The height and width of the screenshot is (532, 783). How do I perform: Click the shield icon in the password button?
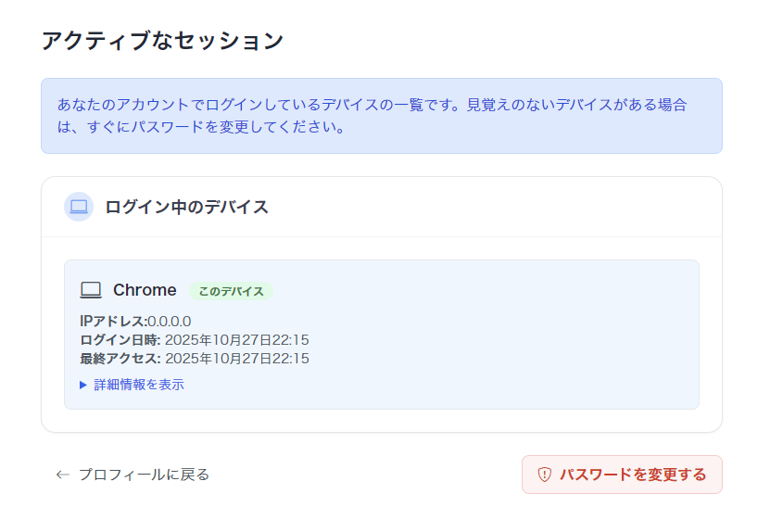click(544, 475)
